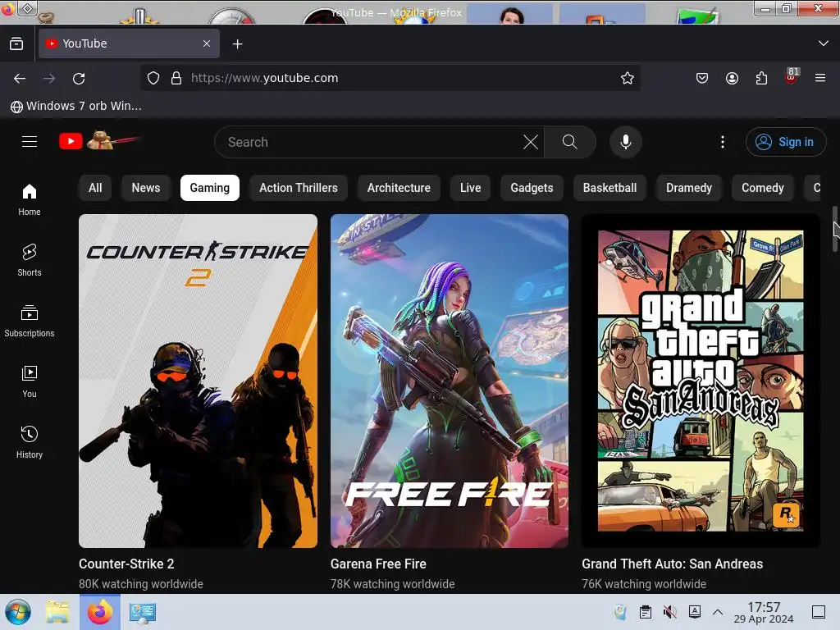
Task: Select the Basketball filter chip
Action: pyautogui.click(x=609, y=188)
